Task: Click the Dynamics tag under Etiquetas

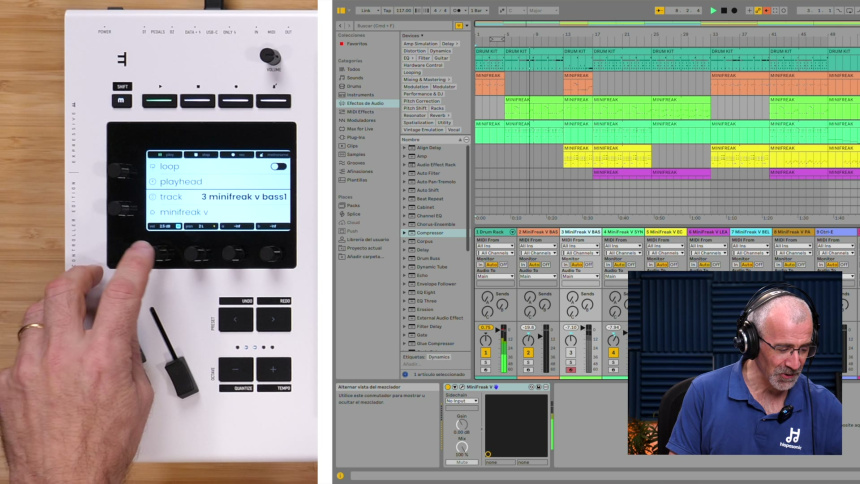Action: (x=439, y=357)
